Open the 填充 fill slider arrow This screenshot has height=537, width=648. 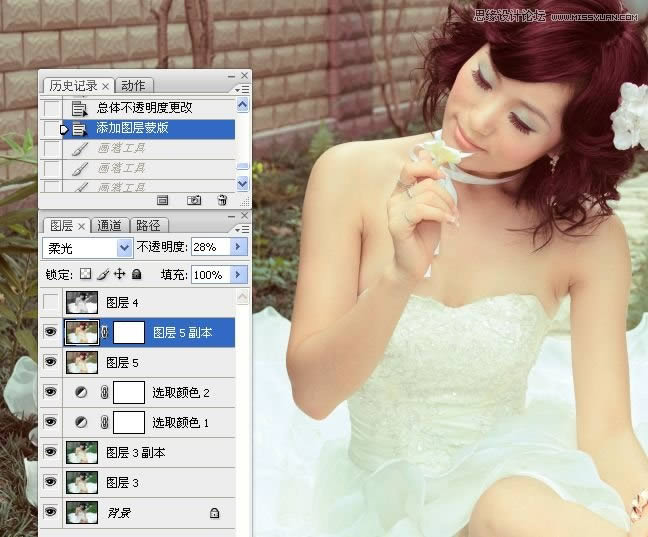[x=238, y=274]
